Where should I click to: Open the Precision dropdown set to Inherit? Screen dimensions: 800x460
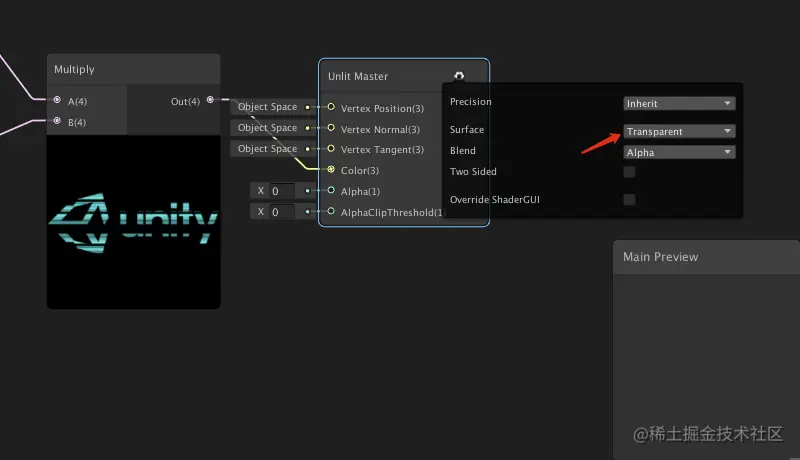(x=679, y=104)
